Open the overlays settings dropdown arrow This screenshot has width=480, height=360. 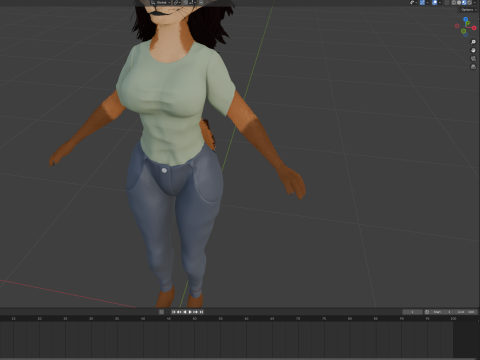(440, 2)
